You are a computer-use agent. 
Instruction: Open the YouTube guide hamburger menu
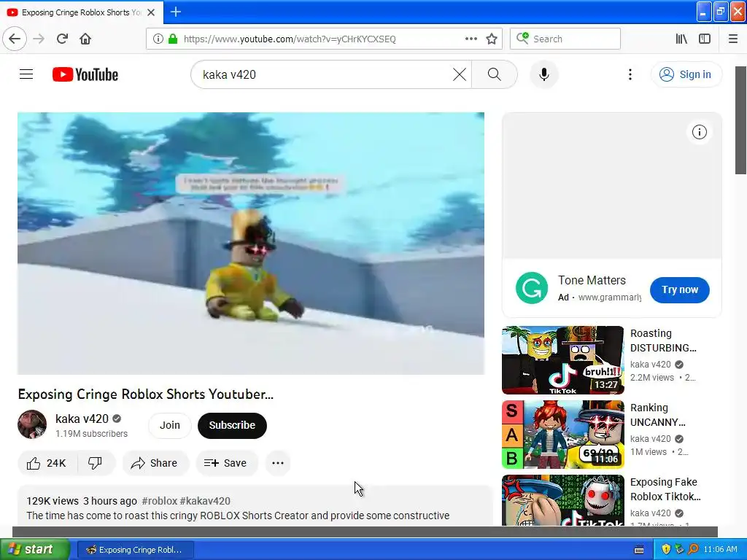pos(26,74)
